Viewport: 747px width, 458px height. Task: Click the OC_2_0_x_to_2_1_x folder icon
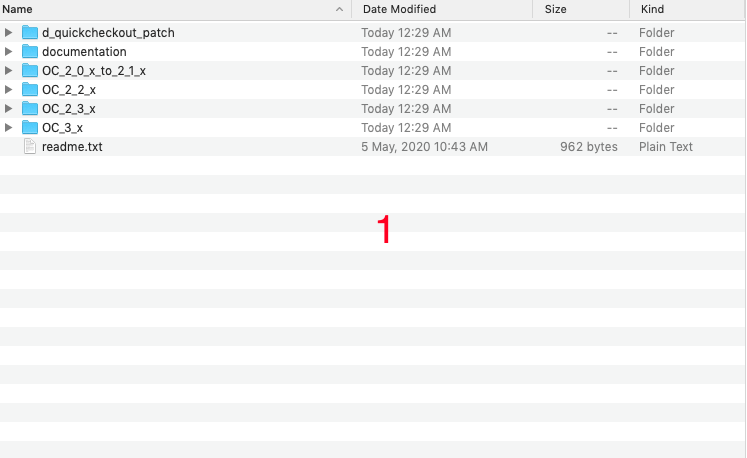tap(30, 71)
